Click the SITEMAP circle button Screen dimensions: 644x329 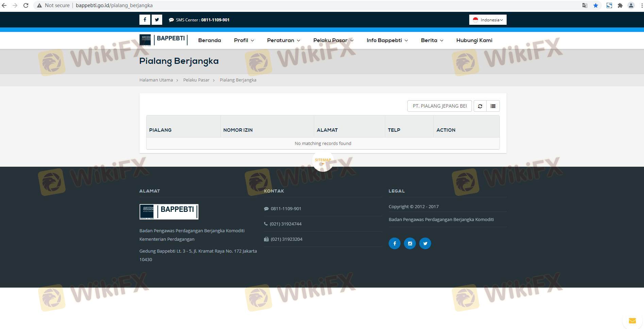coord(323,160)
